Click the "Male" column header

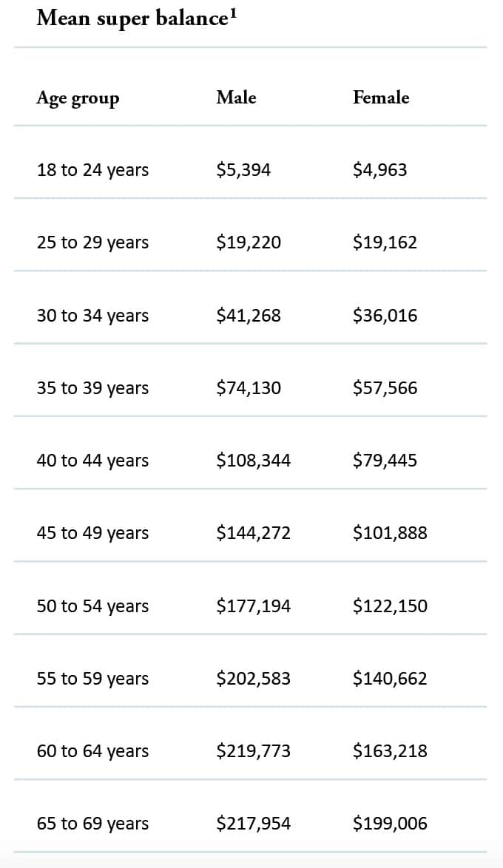coord(236,98)
